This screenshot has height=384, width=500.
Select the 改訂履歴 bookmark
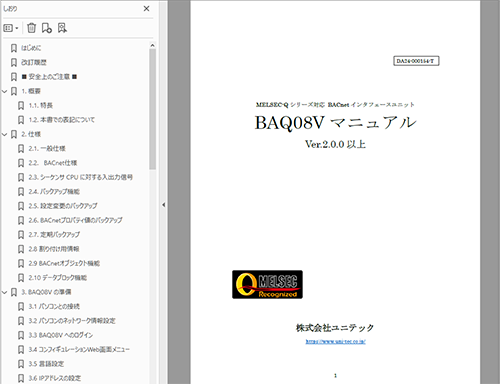click(x=34, y=62)
